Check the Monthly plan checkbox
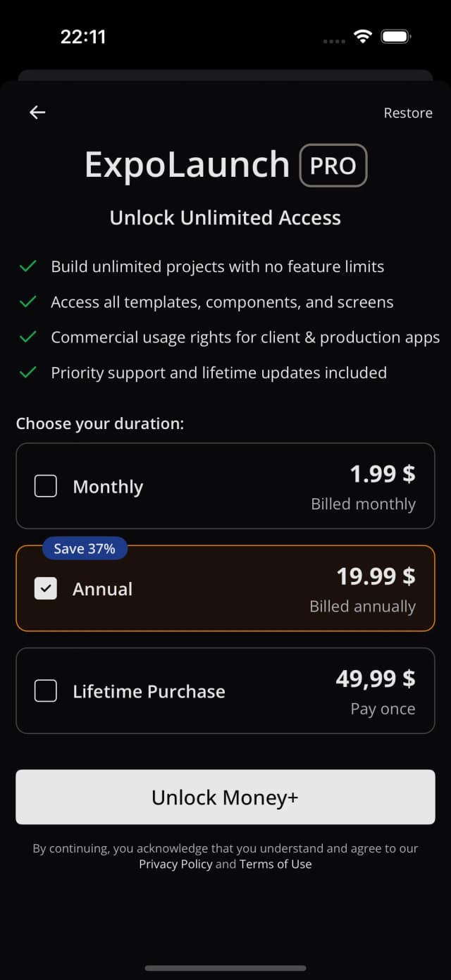This screenshot has height=980, width=451. coord(46,486)
